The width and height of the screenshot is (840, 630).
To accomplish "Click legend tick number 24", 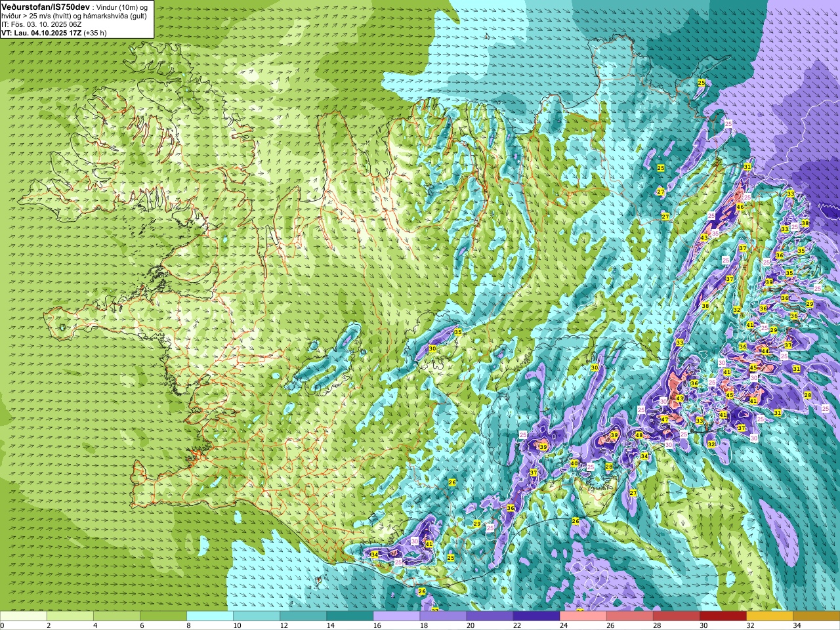I will click(564, 625).
